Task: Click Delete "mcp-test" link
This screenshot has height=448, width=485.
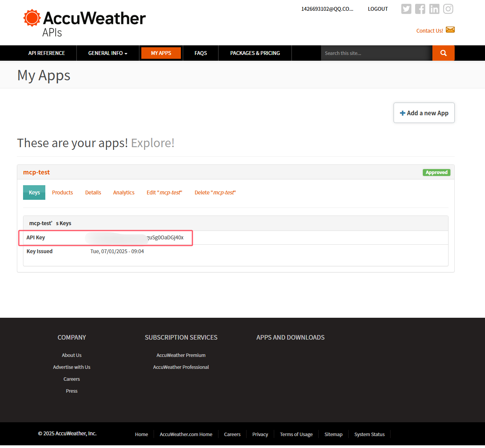Action: coord(215,192)
